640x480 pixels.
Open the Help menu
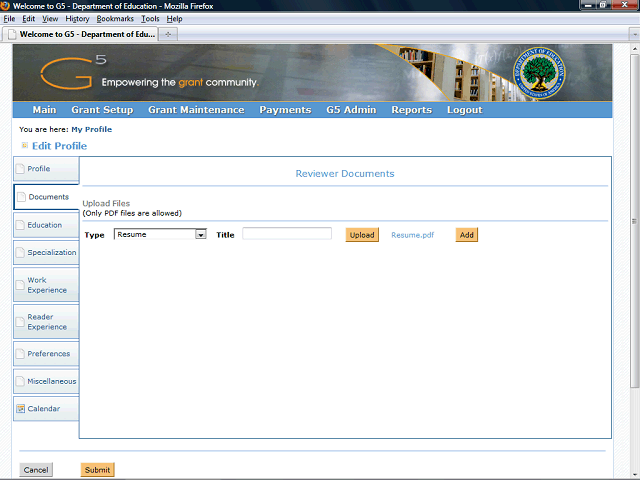pyautogui.click(x=174, y=19)
